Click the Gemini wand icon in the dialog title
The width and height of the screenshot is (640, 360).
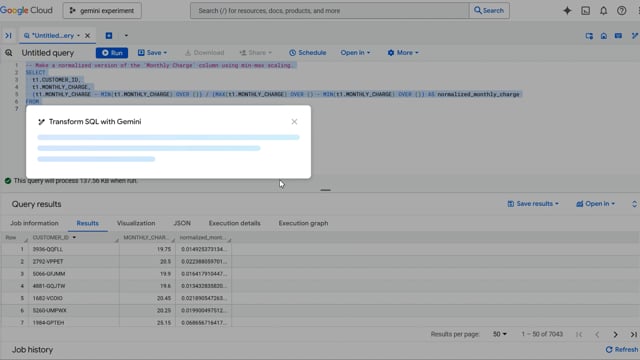(x=41, y=122)
